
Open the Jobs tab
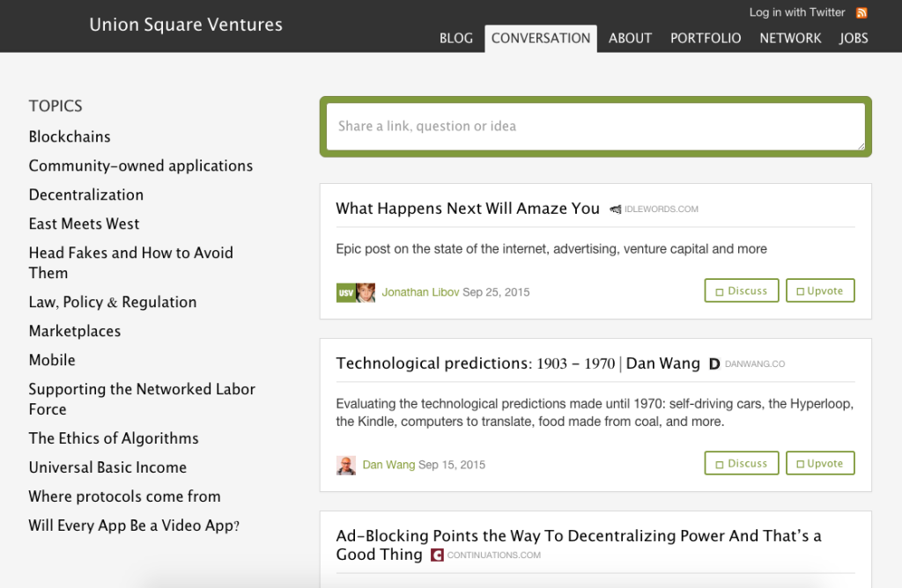pyautogui.click(x=854, y=39)
